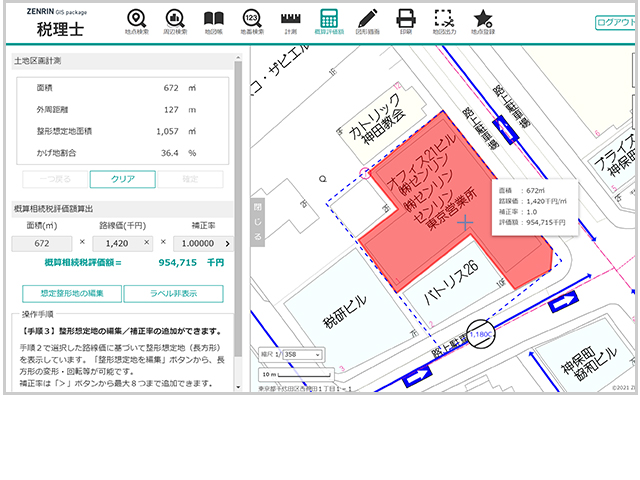Click the 神保町協和ビル label on map
This screenshot has width=640, height=480.
[589, 363]
